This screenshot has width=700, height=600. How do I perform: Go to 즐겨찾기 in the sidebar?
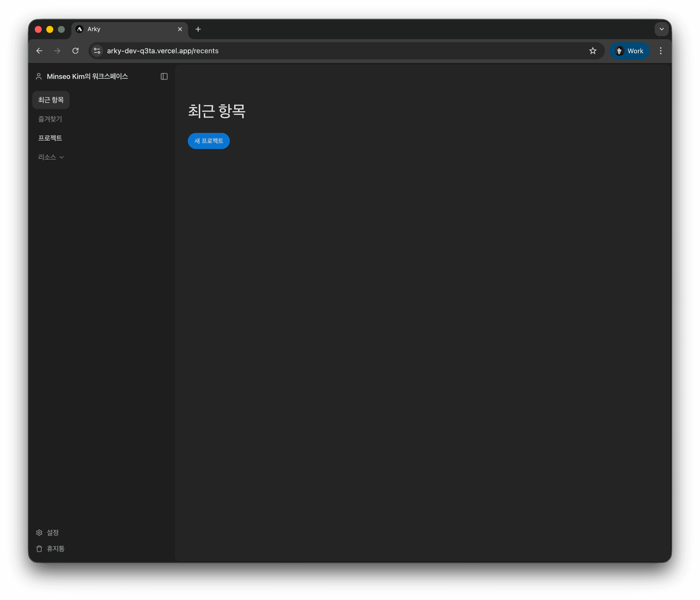click(50, 119)
